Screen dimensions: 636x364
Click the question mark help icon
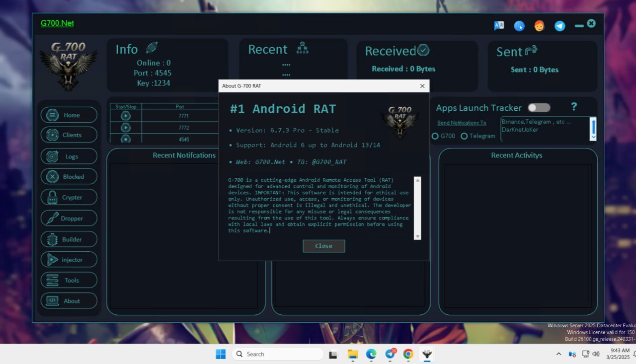click(x=574, y=107)
